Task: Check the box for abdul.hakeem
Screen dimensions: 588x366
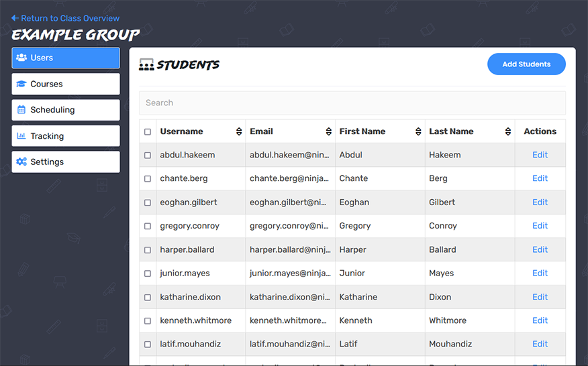Action: [148, 156]
